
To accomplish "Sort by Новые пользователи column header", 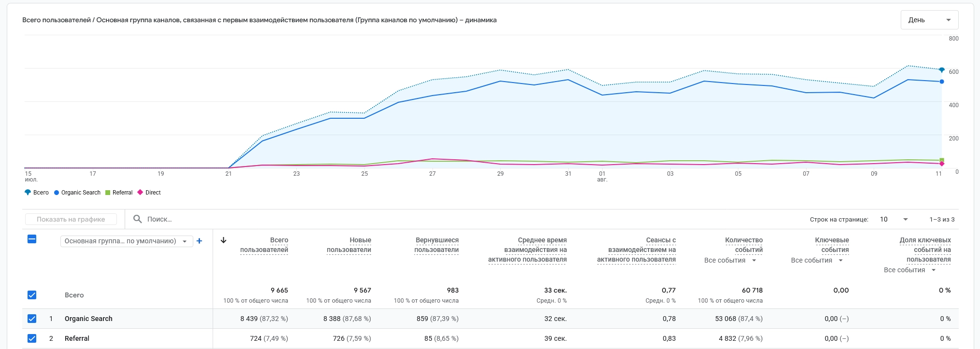I will (x=349, y=245).
